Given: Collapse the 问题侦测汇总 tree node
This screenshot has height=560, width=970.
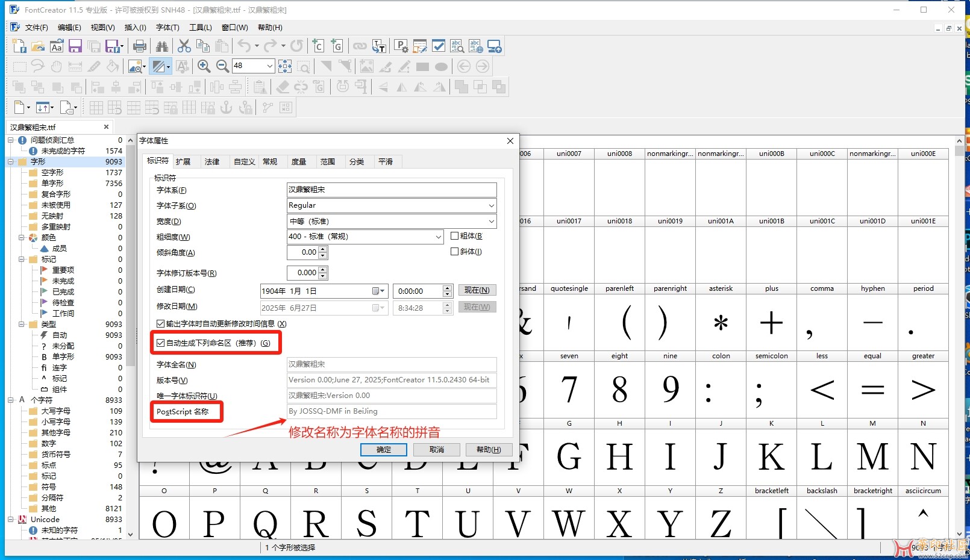Looking at the screenshot, I should click(11, 140).
